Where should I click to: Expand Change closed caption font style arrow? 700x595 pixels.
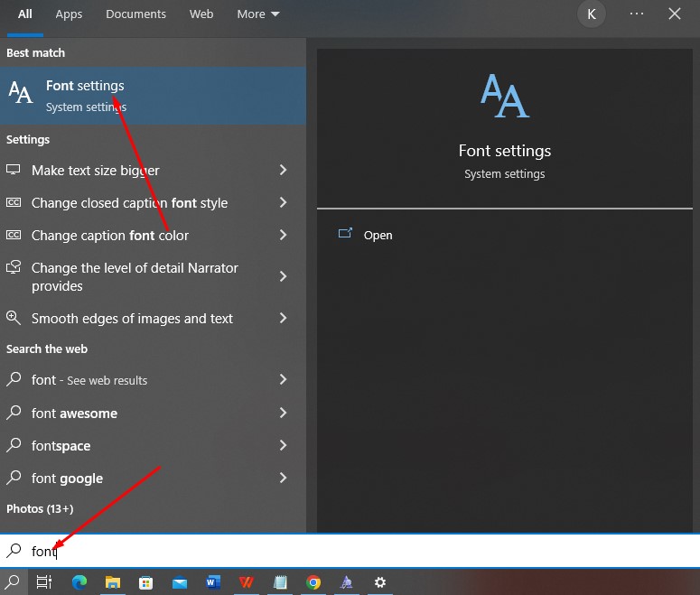click(x=283, y=202)
